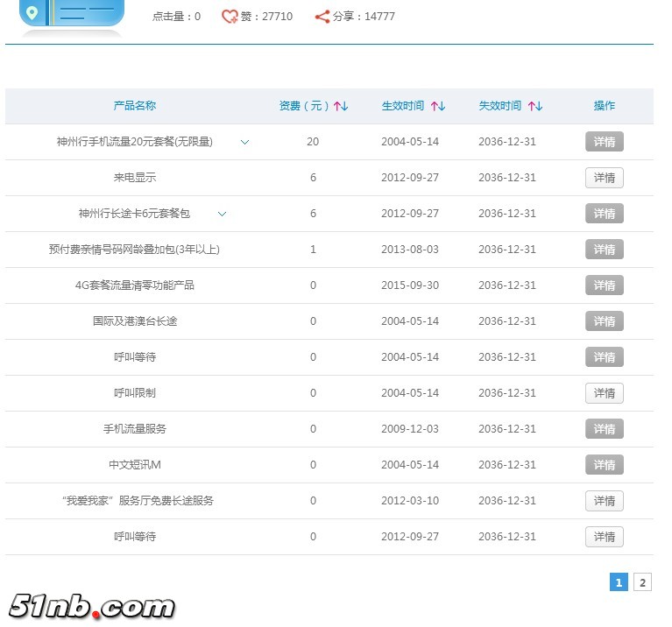
Task: Select product name 呼叫限制
Action: coord(135,393)
